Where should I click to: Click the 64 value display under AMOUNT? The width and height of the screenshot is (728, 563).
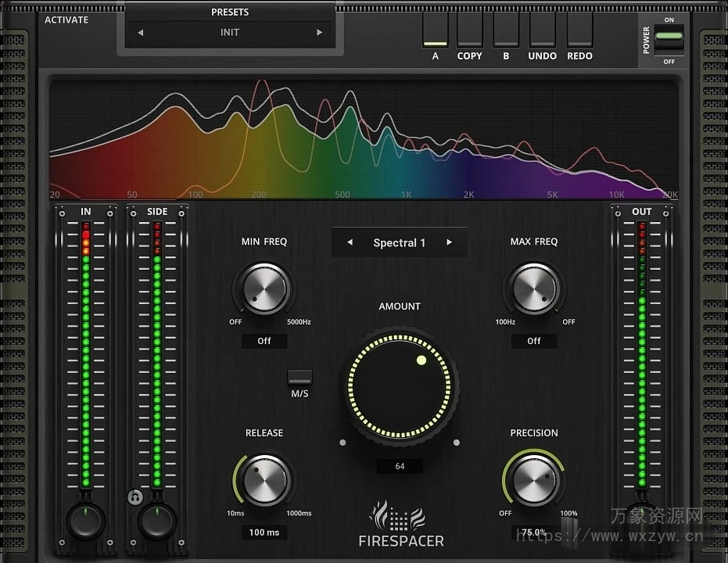pos(400,466)
